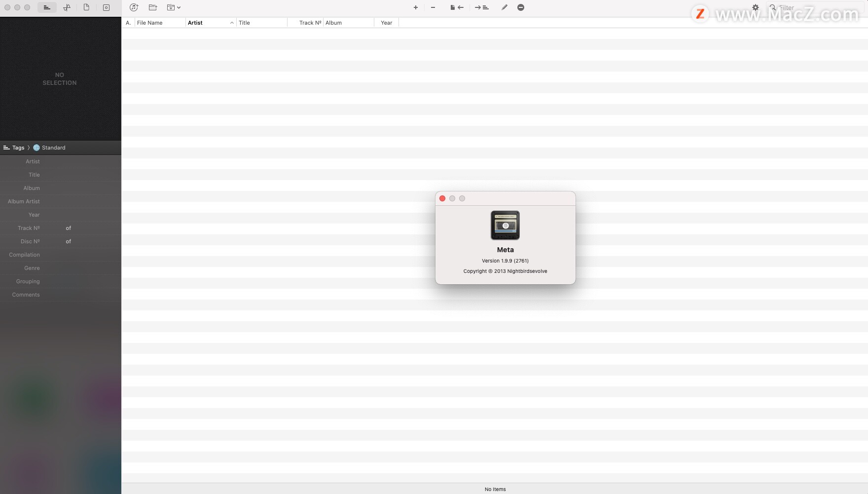Screen dimensions: 868x494
Task: Click the Compilation field
Action: pyautogui.click(x=61, y=255)
